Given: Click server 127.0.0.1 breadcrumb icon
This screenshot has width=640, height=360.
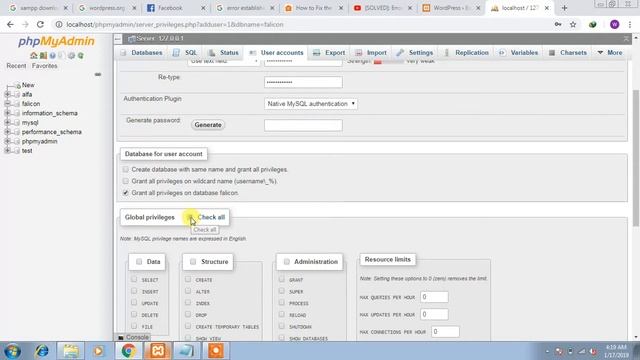Looking at the screenshot, I should (131, 39).
